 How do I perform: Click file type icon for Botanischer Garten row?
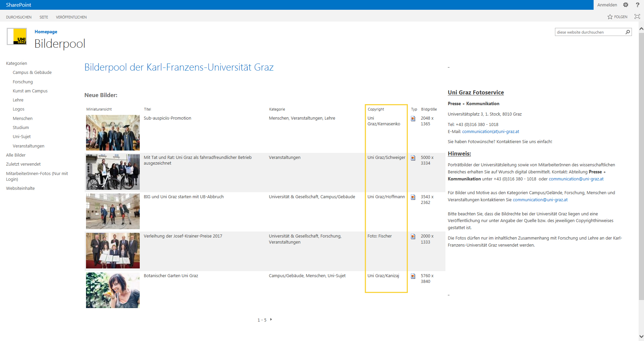point(413,276)
